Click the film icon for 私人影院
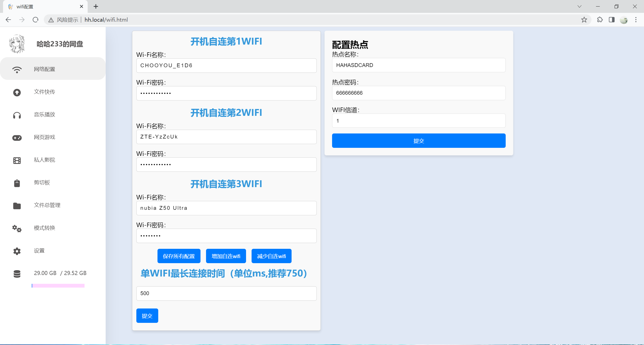Viewport: 644px width, 345px height. (17, 160)
